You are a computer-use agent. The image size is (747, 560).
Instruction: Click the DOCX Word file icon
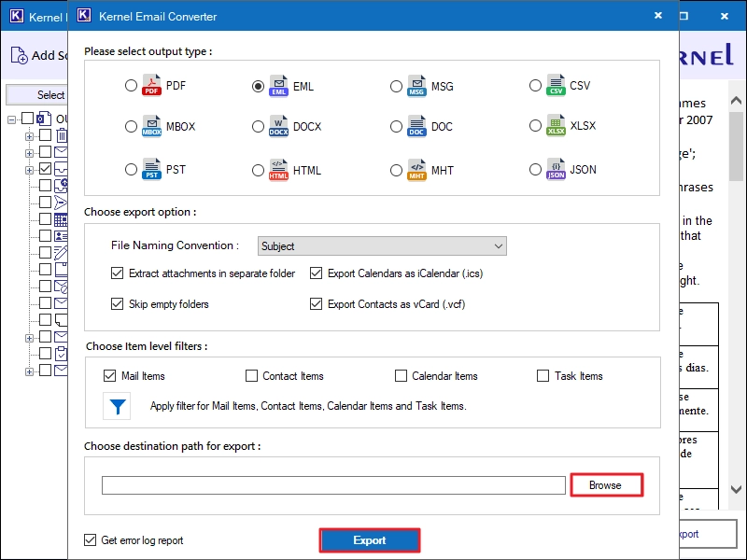[278, 126]
